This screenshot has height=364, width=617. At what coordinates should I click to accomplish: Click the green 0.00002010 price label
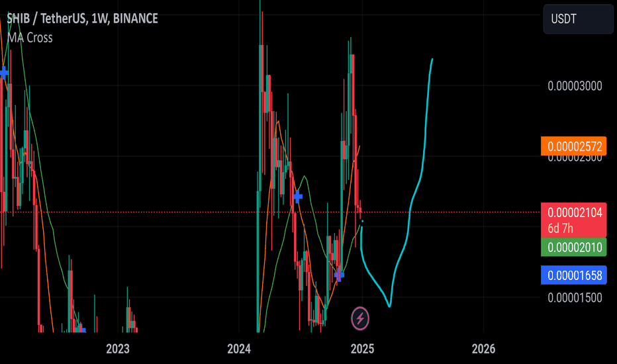coord(574,247)
